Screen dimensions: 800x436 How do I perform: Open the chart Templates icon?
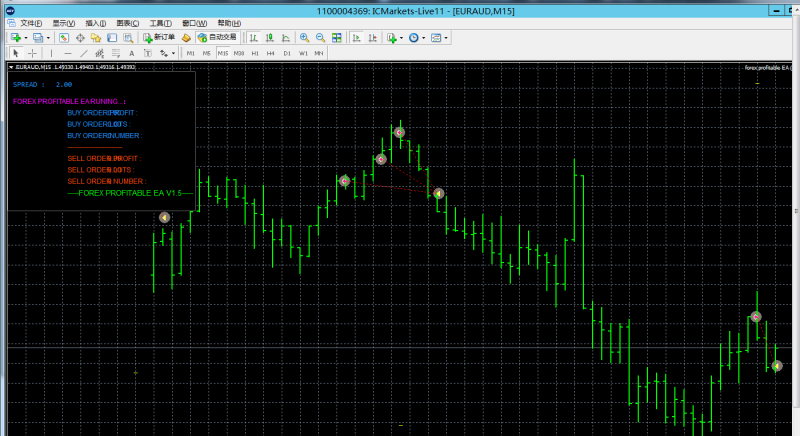coord(436,38)
